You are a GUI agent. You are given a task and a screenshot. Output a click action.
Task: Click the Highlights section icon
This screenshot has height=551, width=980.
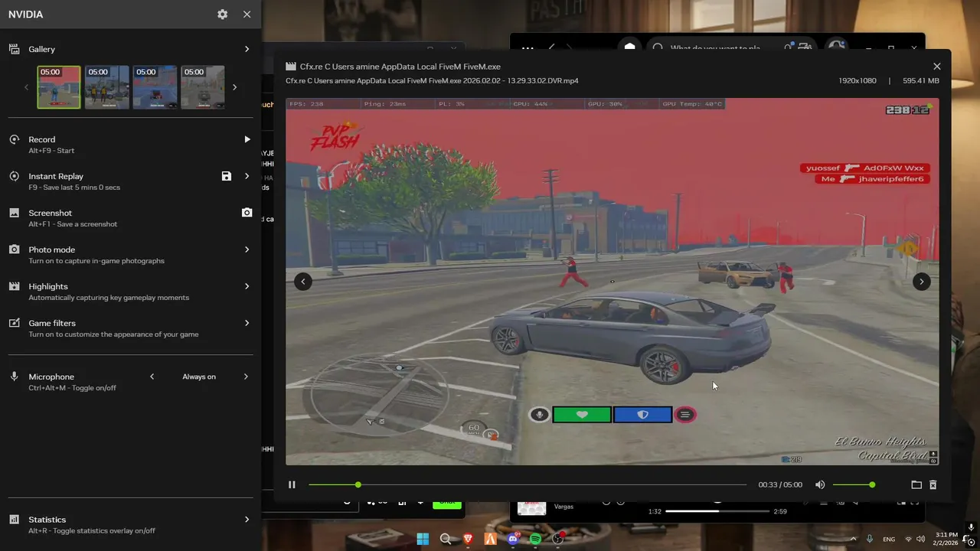click(x=14, y=286)
